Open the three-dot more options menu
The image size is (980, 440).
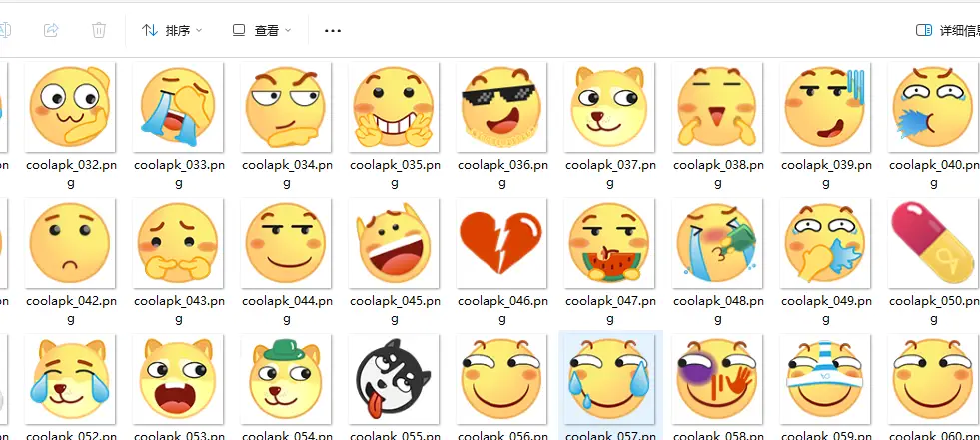[x=333, y=30]
